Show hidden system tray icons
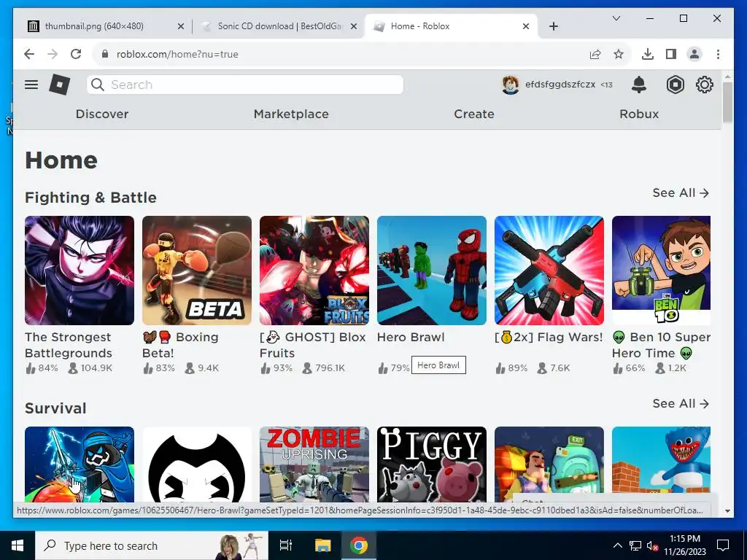 coord(617,545)
